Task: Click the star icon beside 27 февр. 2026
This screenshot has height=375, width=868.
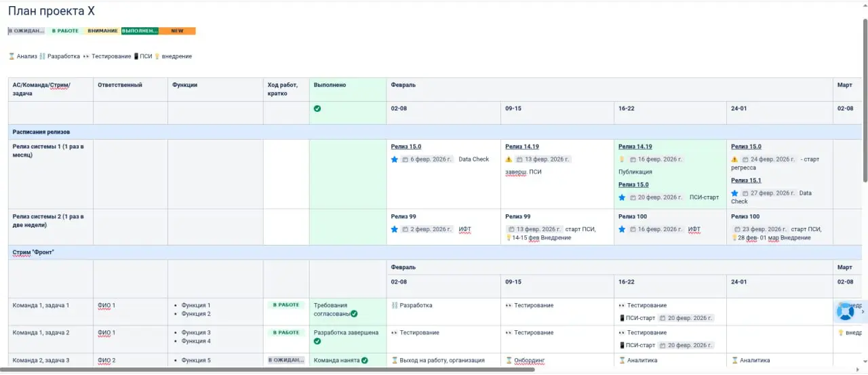Action: tap(734, 193)
